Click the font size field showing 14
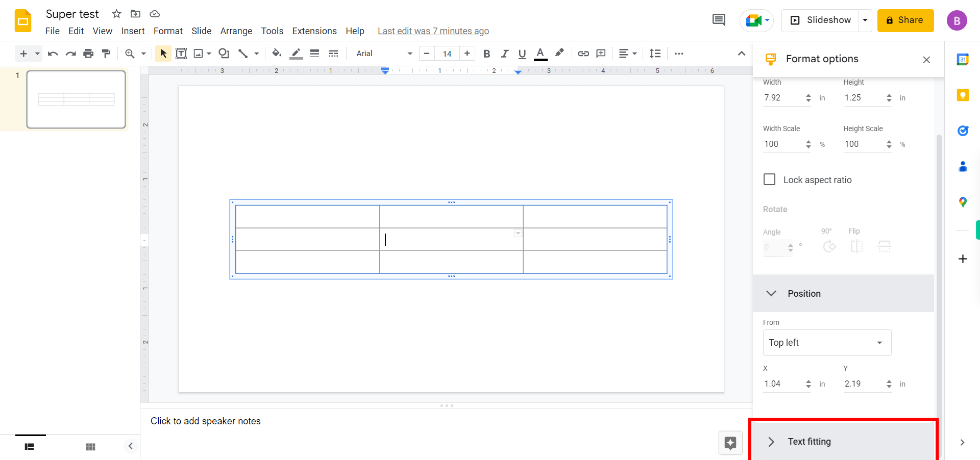The image size is (980, 460). (x=447, y=54)
